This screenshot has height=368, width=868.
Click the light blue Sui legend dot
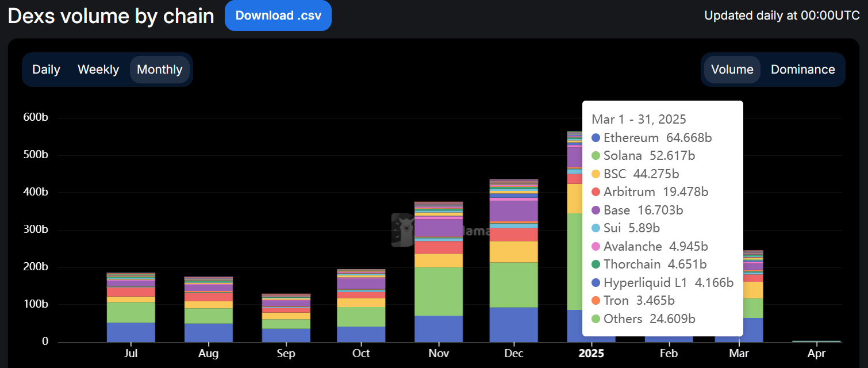tap(596, 228)
